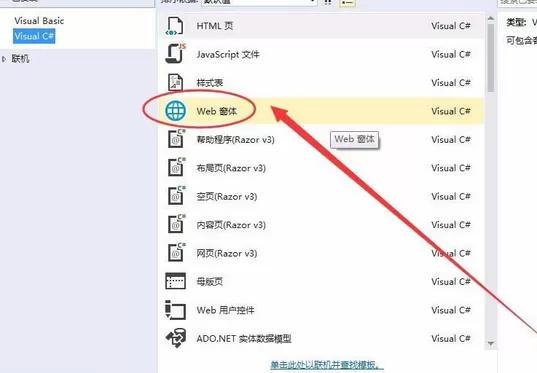Image resolution: width=537 pixels, height=373 pixels.
Task: Select the HTML 页 template name
Action: (x=215, y=26)
